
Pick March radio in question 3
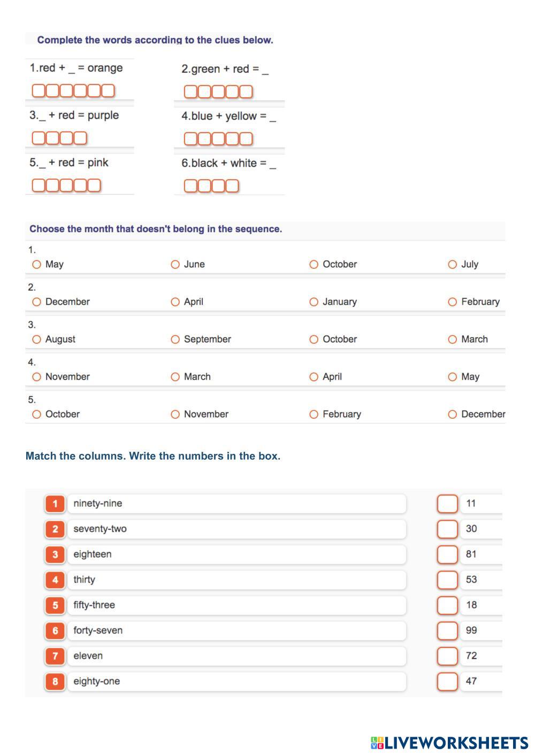pos(453,340)
